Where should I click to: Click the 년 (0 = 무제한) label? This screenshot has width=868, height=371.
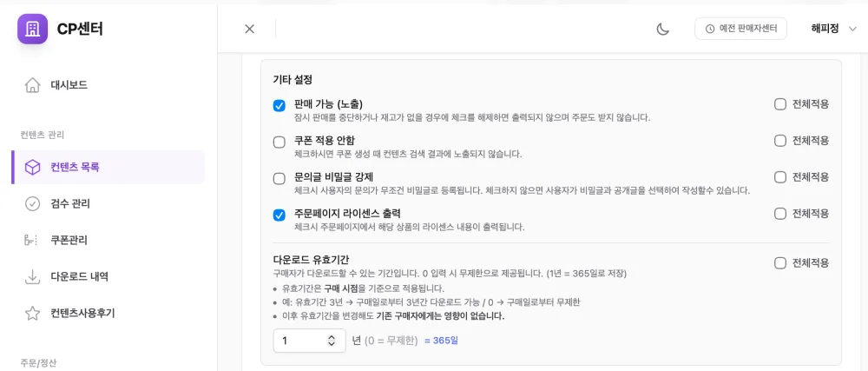pos(385,341)
